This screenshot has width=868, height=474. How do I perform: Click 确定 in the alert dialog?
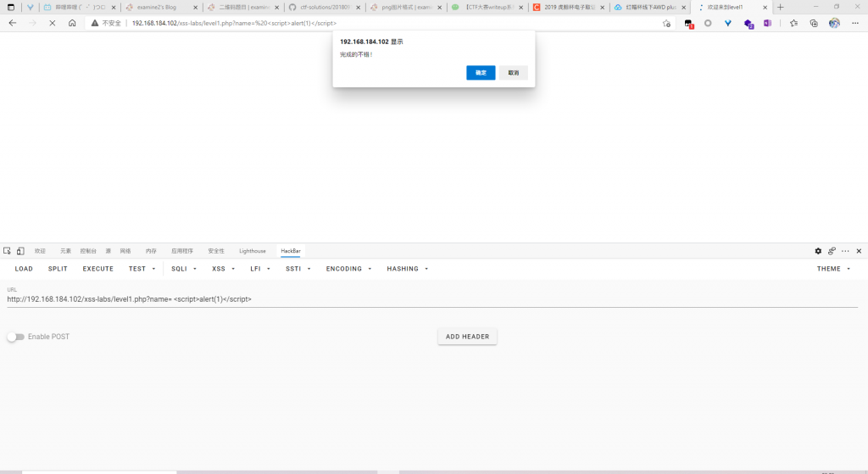click(481, 73)
